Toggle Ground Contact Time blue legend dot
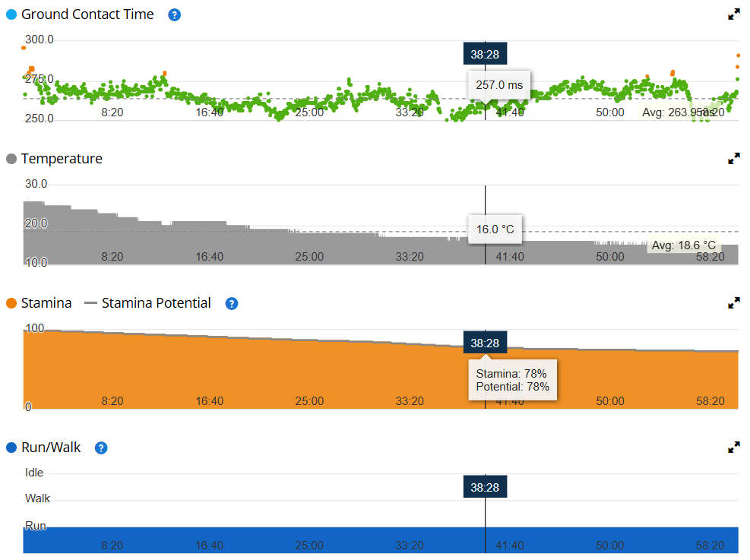The image size is (750, 560). 11,15
